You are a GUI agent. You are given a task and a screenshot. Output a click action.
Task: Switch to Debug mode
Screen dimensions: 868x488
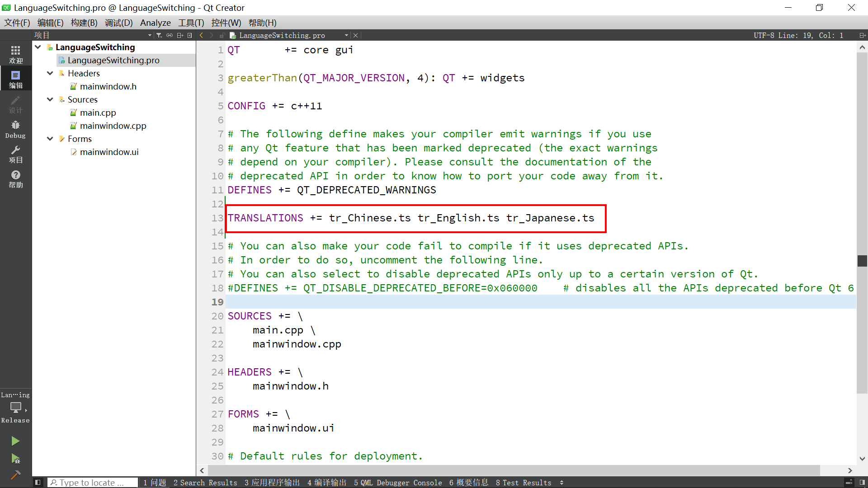tap(16, 129)
